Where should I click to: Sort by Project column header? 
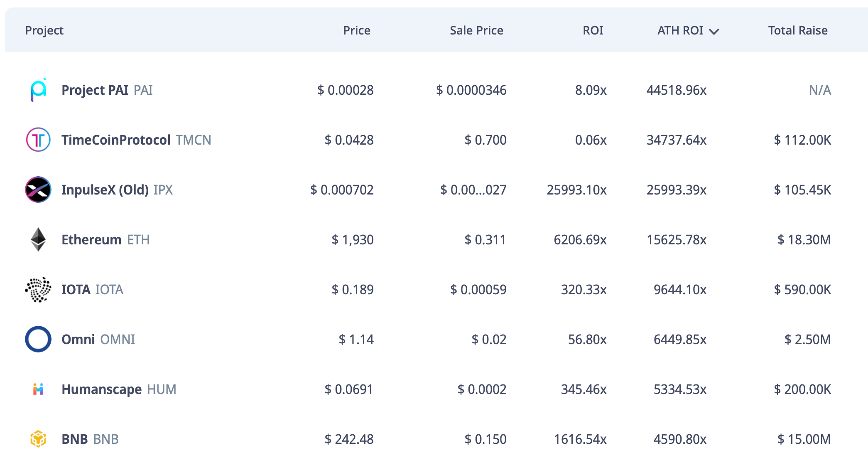click(x=44, y=30)
